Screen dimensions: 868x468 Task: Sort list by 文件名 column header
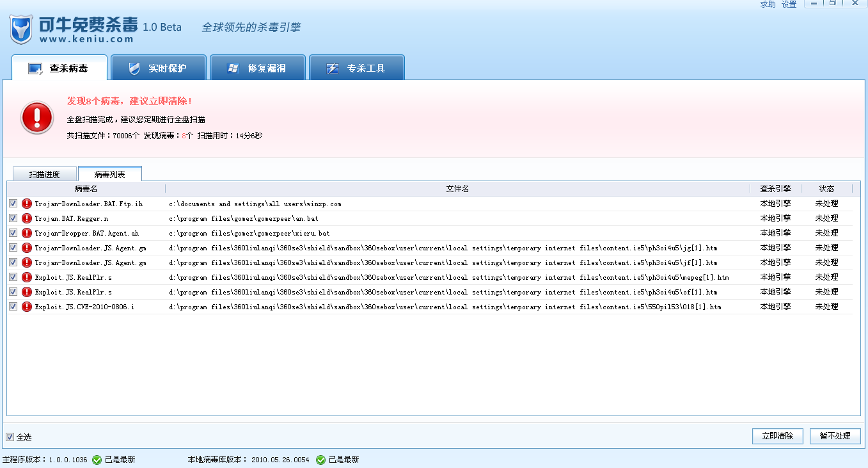pos(457,189)
